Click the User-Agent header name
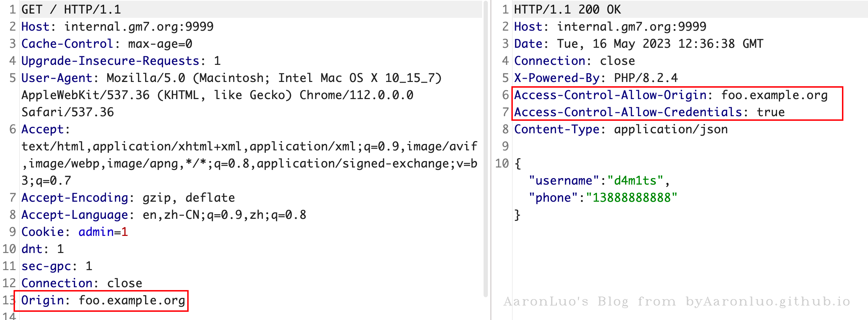 tap(57, 78)
